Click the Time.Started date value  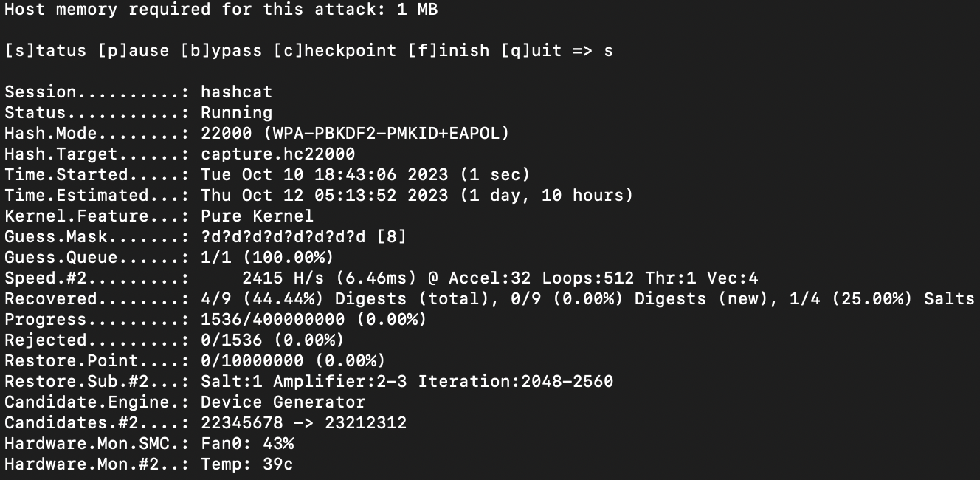click(324, 175)
